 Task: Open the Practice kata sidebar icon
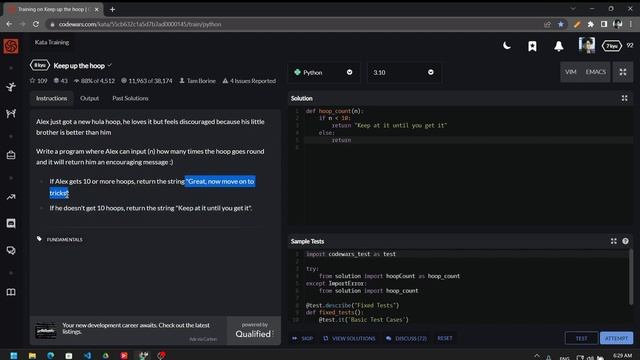11,87
